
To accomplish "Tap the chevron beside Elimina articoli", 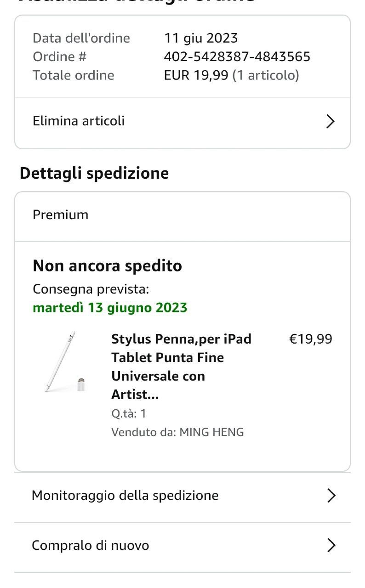I will (330, 121).
